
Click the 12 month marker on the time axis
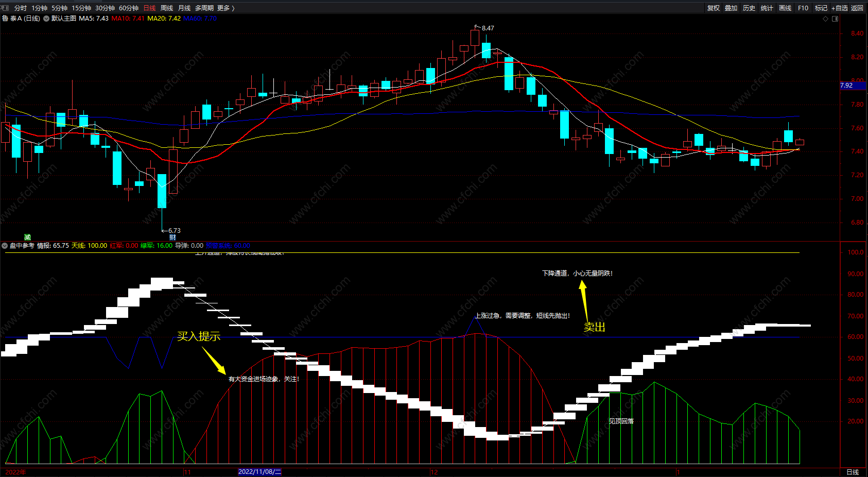click(435, 472)
